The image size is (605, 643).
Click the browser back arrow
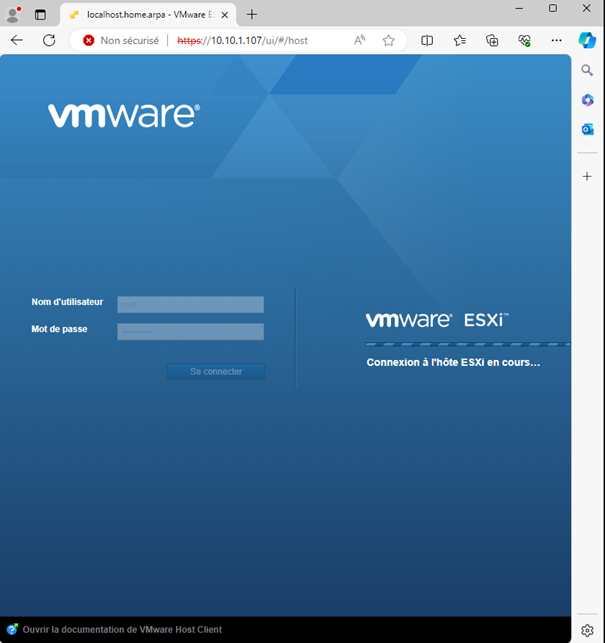[17, 40]
